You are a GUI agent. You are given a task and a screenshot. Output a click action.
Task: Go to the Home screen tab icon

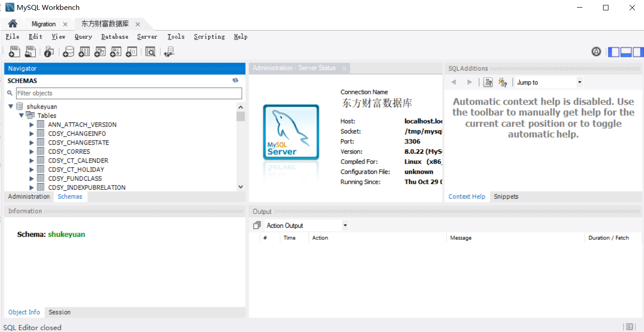(13, 23)
